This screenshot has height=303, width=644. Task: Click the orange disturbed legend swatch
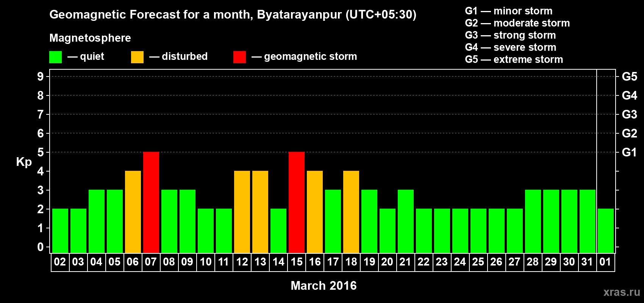pos(137,57)
